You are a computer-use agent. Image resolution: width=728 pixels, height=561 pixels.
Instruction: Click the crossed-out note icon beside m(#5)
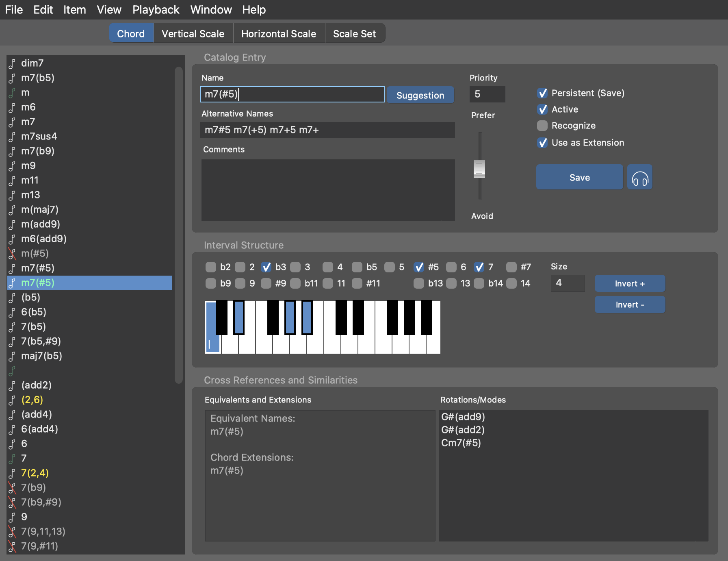pos(12,254)
